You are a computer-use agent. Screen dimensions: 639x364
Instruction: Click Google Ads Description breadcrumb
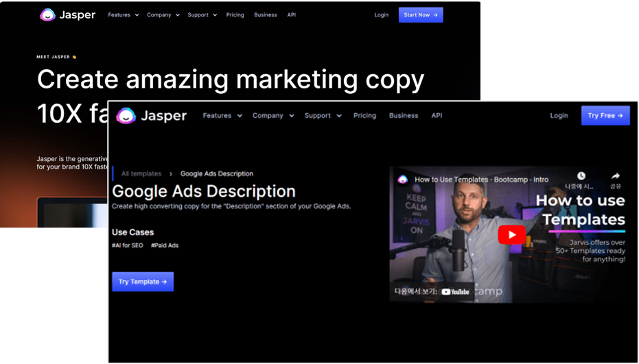217,174
